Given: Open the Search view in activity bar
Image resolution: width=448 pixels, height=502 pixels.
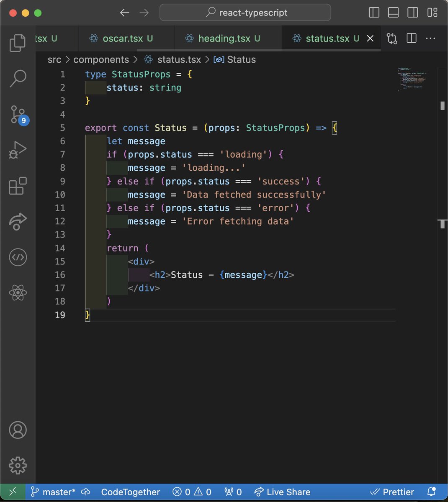Looking at the screenshot, I should [18, 78].
